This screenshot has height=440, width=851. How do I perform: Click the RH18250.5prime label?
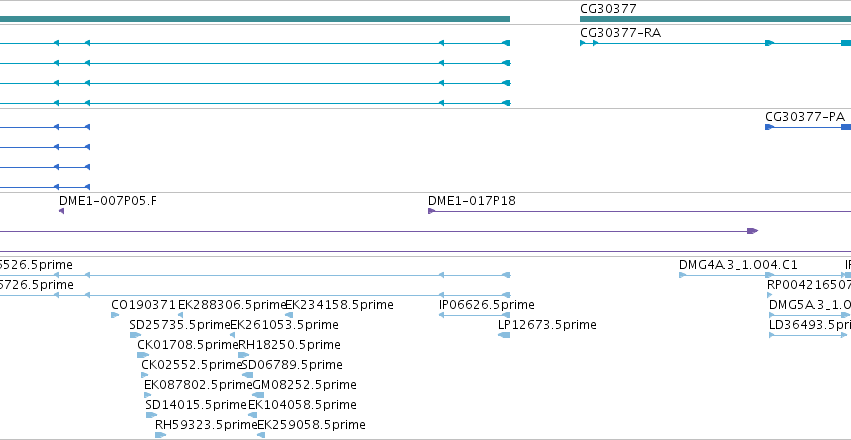(289, 345)
